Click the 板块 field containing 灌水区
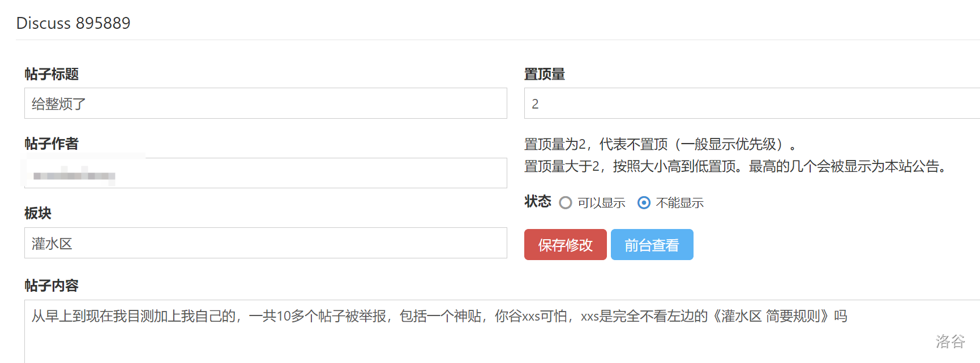This screenshot has width=980, height=363. click(265, 243)
